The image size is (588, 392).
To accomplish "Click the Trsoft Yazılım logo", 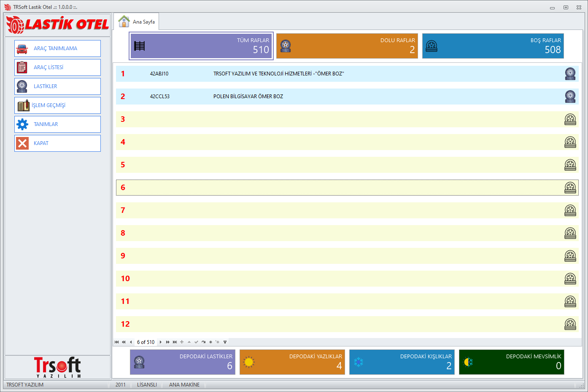I will 57,367.
